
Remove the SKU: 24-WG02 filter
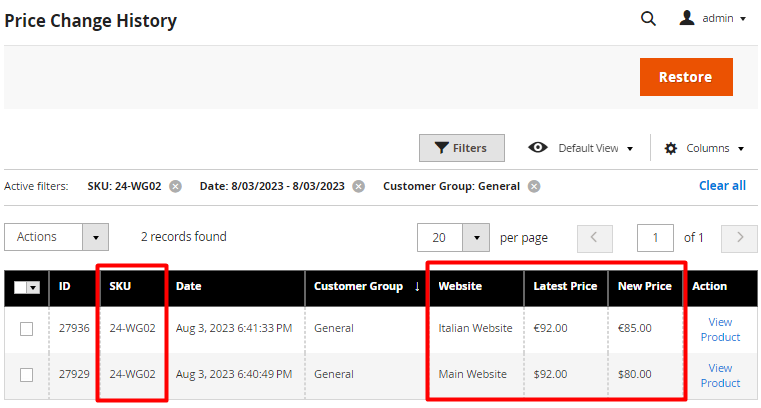pos(176,186)
